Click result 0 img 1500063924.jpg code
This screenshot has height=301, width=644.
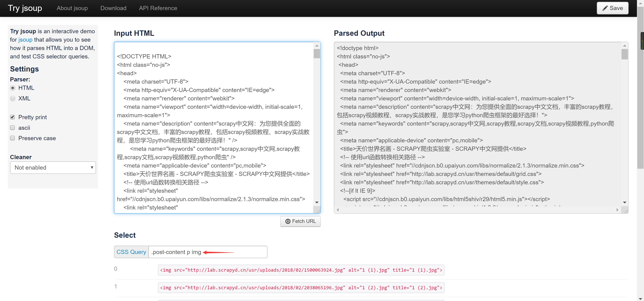(301, 270)
